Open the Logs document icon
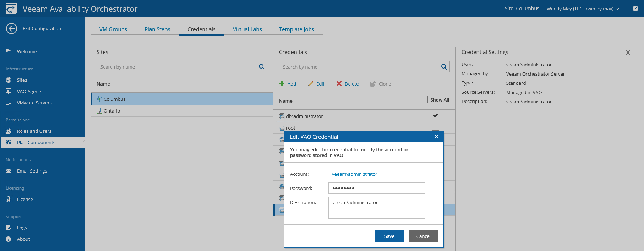Screen dimensions: 644x251 tap(9, 228)
